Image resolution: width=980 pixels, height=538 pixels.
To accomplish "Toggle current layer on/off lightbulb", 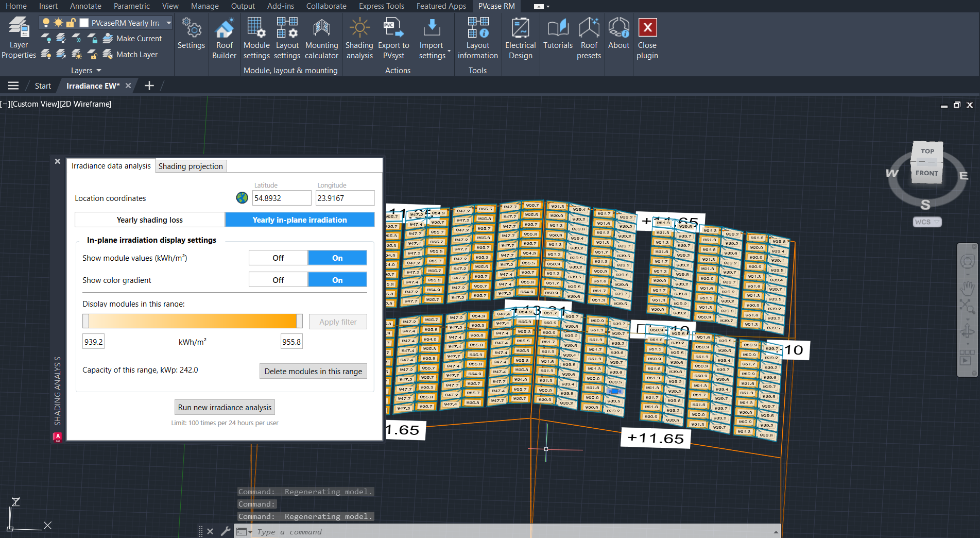I will 46,23.
